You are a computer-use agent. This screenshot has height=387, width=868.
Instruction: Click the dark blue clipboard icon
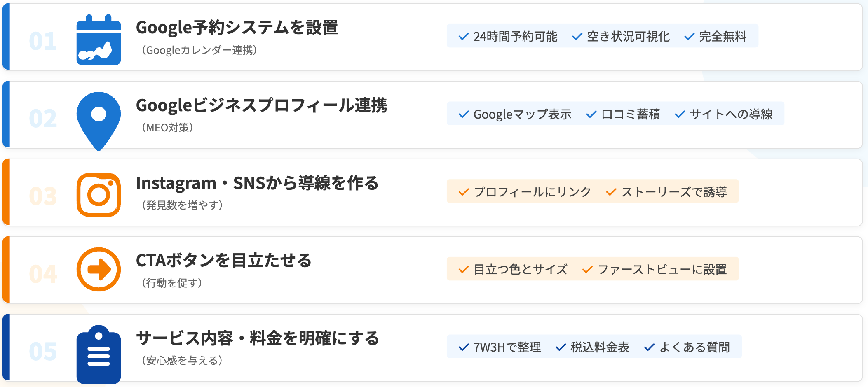pyautogui.click(x=99, y=354)
